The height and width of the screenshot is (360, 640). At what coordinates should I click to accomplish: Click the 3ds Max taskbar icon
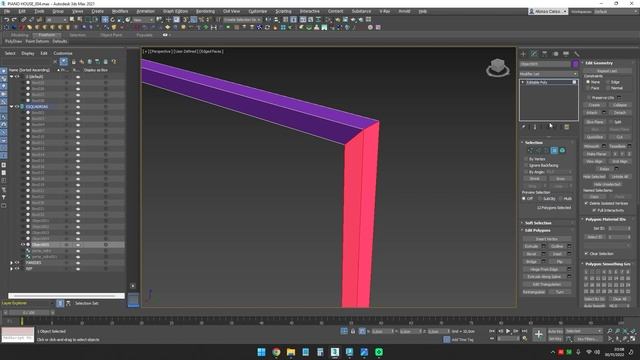335,352
